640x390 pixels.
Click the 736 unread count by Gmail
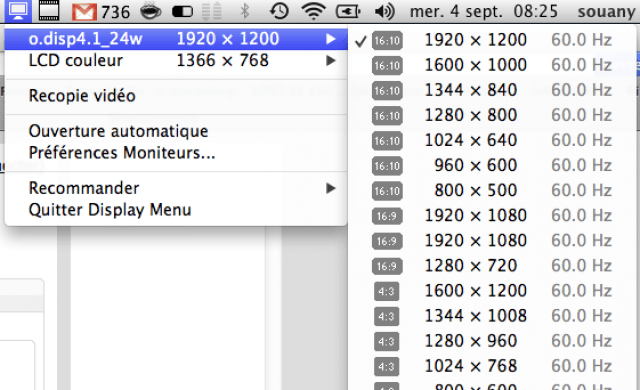click(x=115, y=12)
